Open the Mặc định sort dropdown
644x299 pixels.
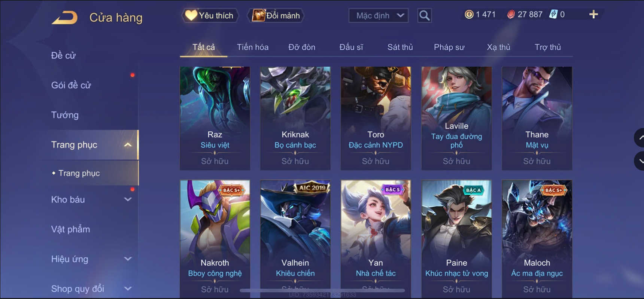pyautogui.click(x=379, y=16)
